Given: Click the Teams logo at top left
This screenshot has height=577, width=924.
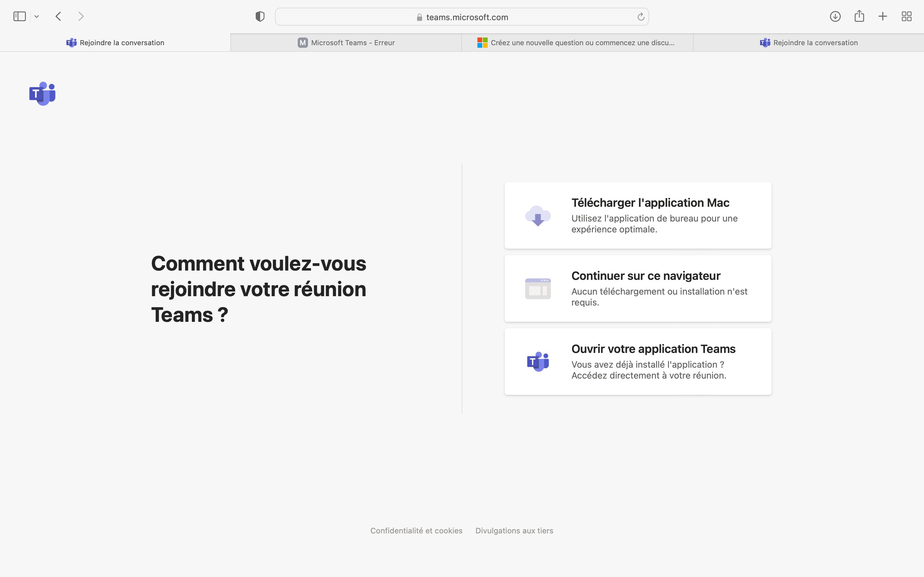Looking at the screenshot, I should click(x=42, y=94).
